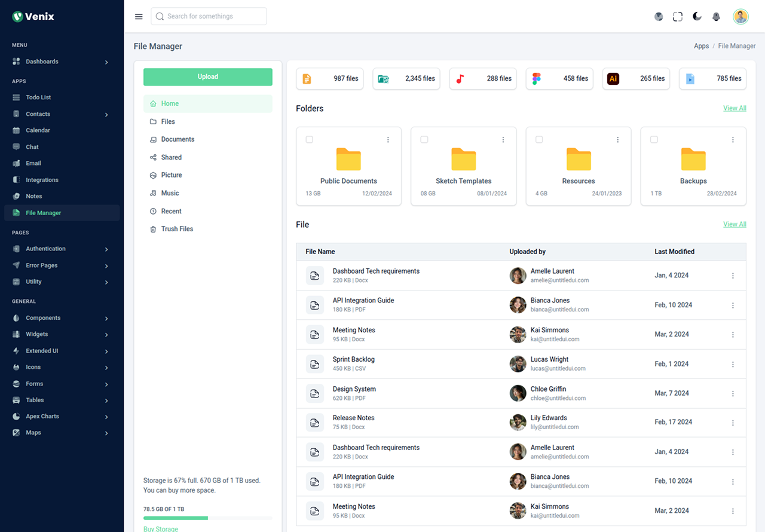765x532 pixels.
Task: Click the Figma files icon card
Action: (536, 78)
